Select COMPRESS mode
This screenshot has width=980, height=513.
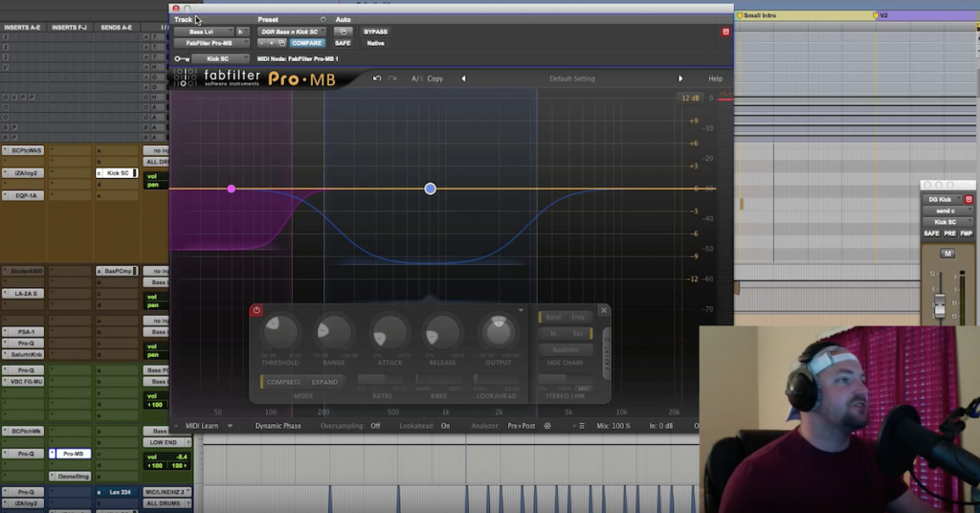click(283, 382)
